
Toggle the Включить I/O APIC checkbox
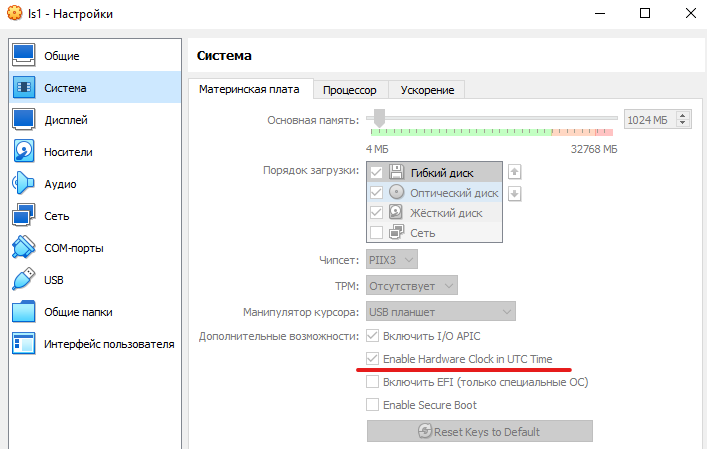(x=373, y=336)
